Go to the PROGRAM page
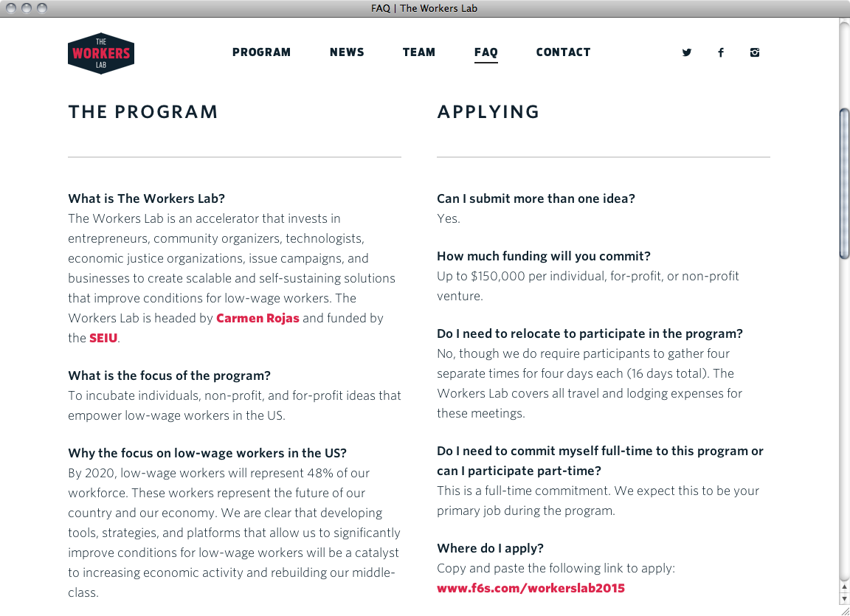 point(261,52)
